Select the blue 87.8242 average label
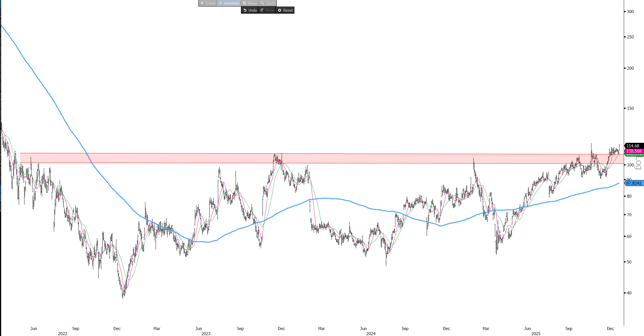The width and height of the screenshot is (644, 336). [x=634, y=183]
